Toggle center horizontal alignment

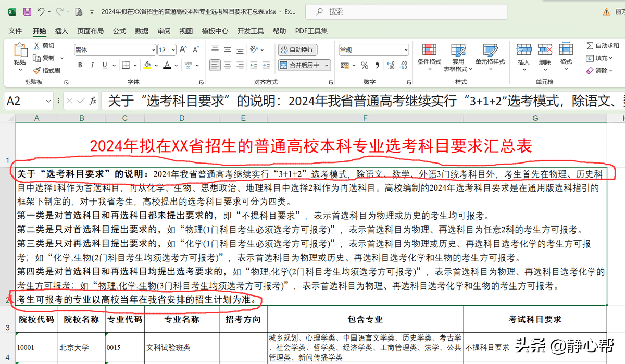227,65
